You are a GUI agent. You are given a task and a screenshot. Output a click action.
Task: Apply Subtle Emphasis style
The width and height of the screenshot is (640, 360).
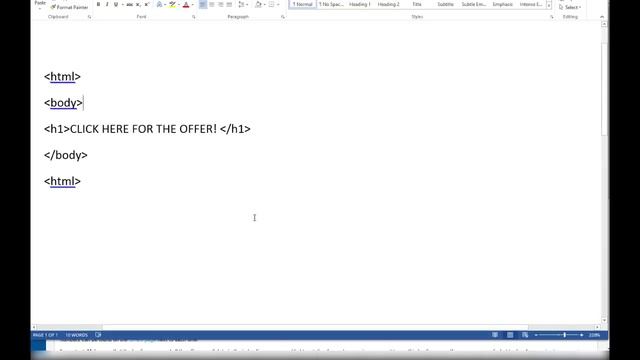[x=474, y=4]
